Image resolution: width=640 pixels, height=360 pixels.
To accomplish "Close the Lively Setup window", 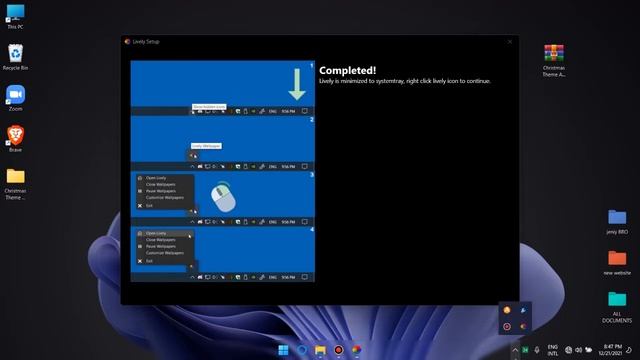I will 510,42.
